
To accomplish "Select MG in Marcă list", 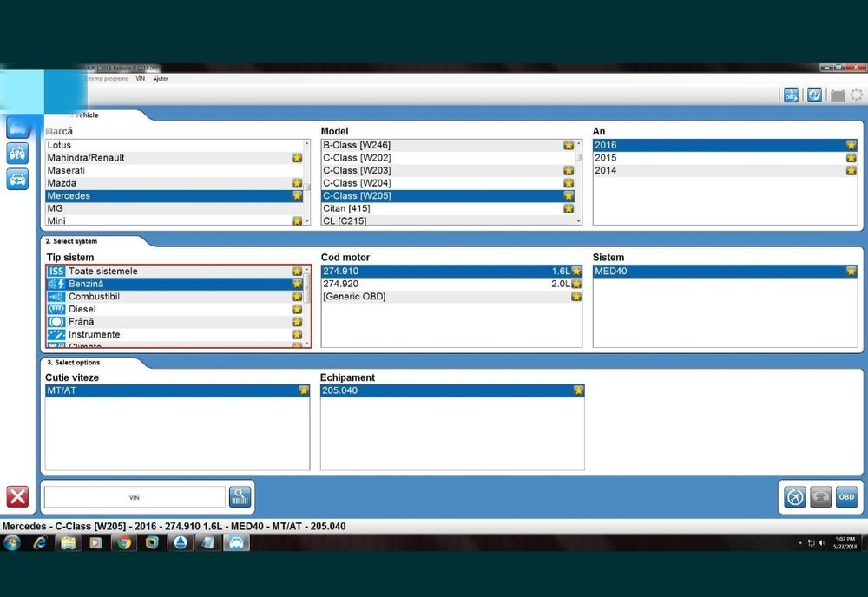I will (x=174, y=208).
